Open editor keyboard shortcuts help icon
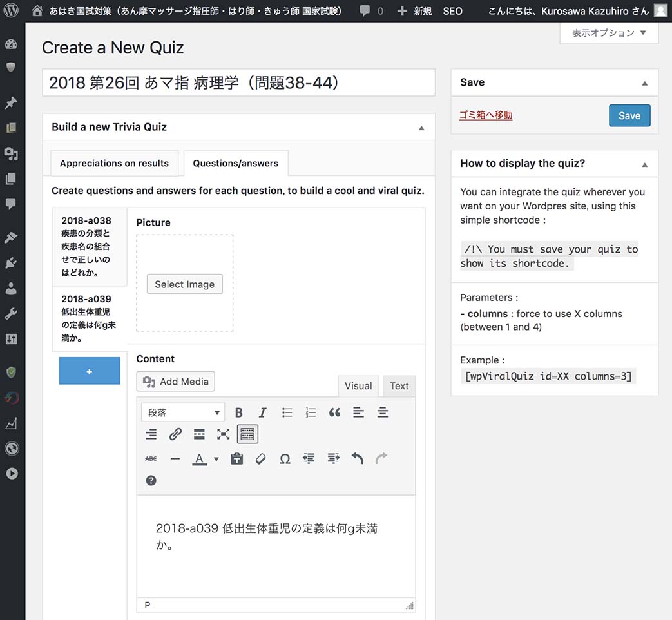This screenshot has width=672, height=620. click(x=151, y=481)
